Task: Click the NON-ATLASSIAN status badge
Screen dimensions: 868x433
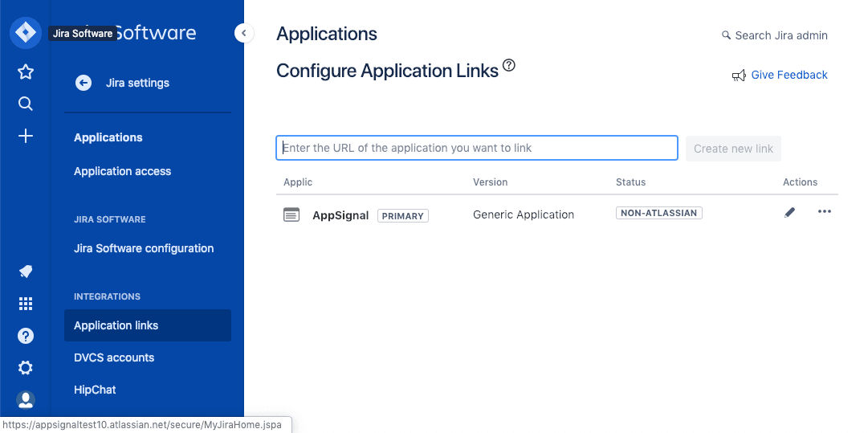Action: [658, 213]
